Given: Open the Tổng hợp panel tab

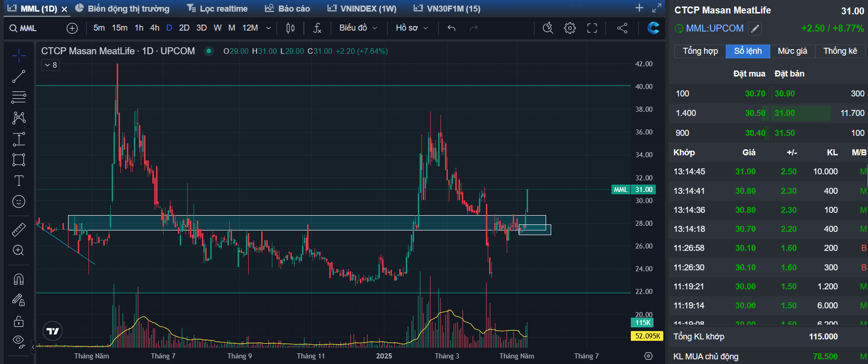Looking at the screenshot, I should [x=700, y=51].
